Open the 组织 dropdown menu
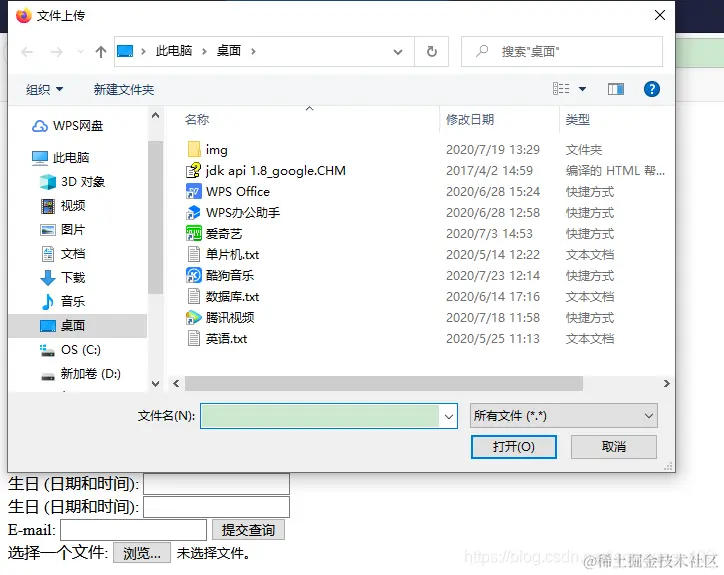724x575 pixels. (44, 89)
